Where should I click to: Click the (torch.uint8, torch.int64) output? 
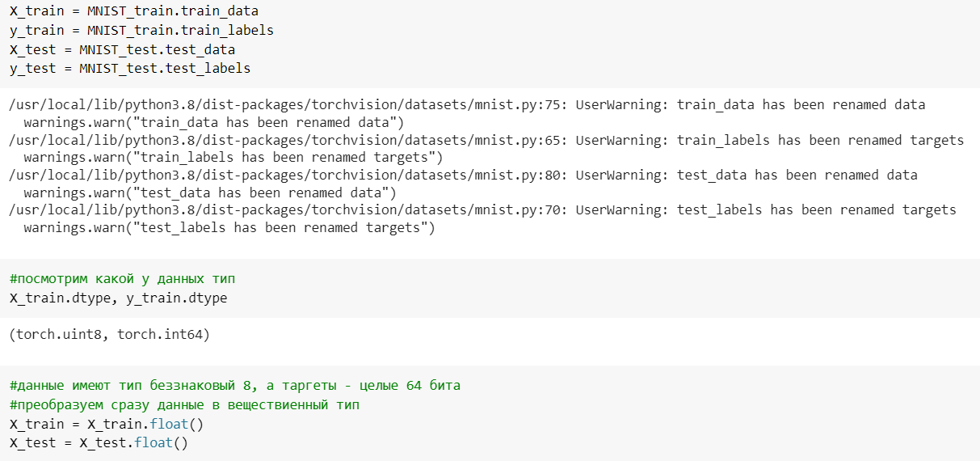[109, 334]
